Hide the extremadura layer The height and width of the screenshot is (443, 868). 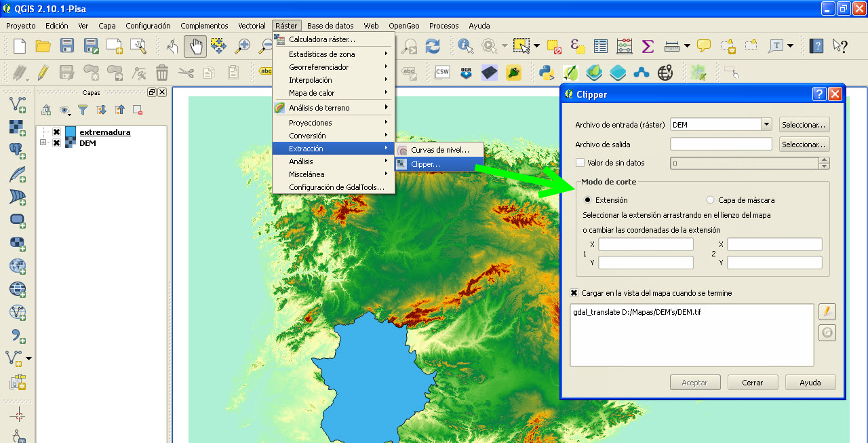coord(56,132)
